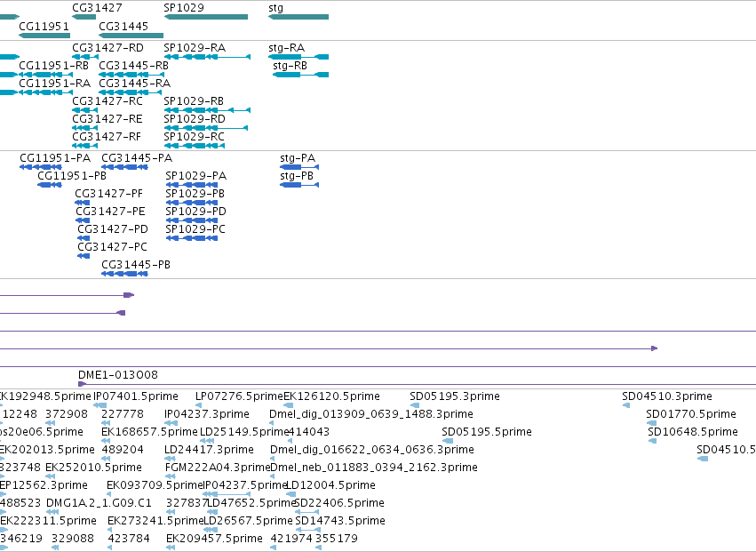Click the stg-RA transcript label
Image resolution: width=756 pixels, height=552 pixels.
click(286, 48)
